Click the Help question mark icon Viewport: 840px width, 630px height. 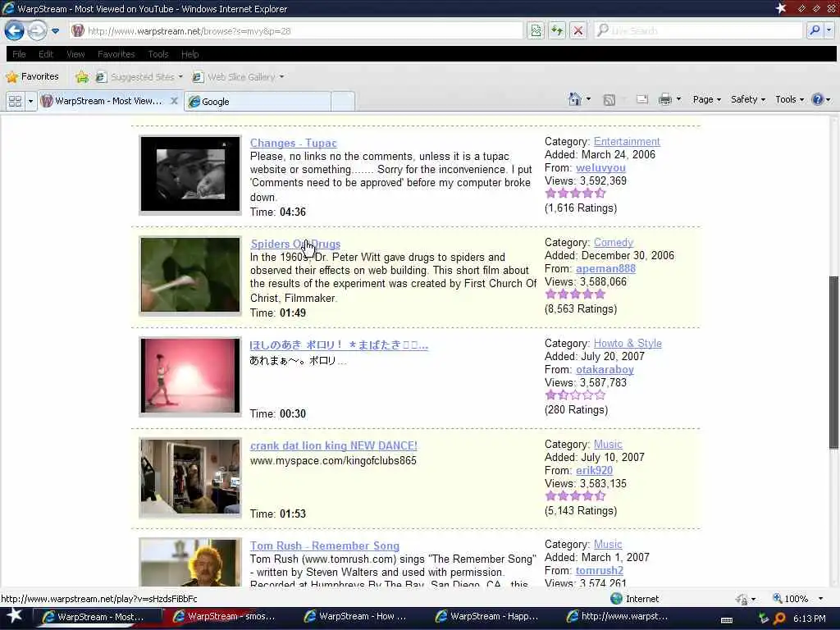(818, 99)
